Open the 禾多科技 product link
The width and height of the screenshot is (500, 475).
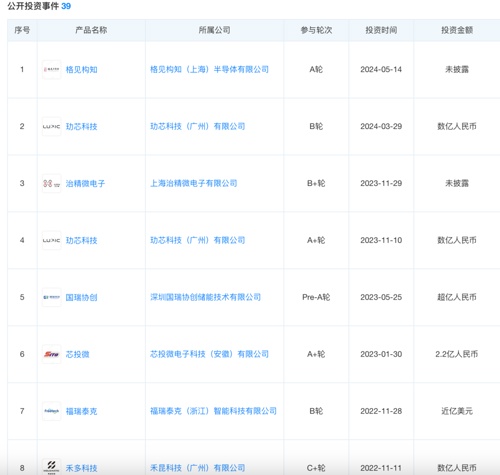[82, 468]
